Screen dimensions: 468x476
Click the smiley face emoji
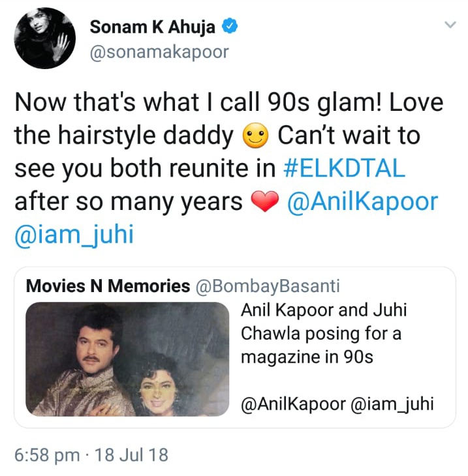coord(256,136)
